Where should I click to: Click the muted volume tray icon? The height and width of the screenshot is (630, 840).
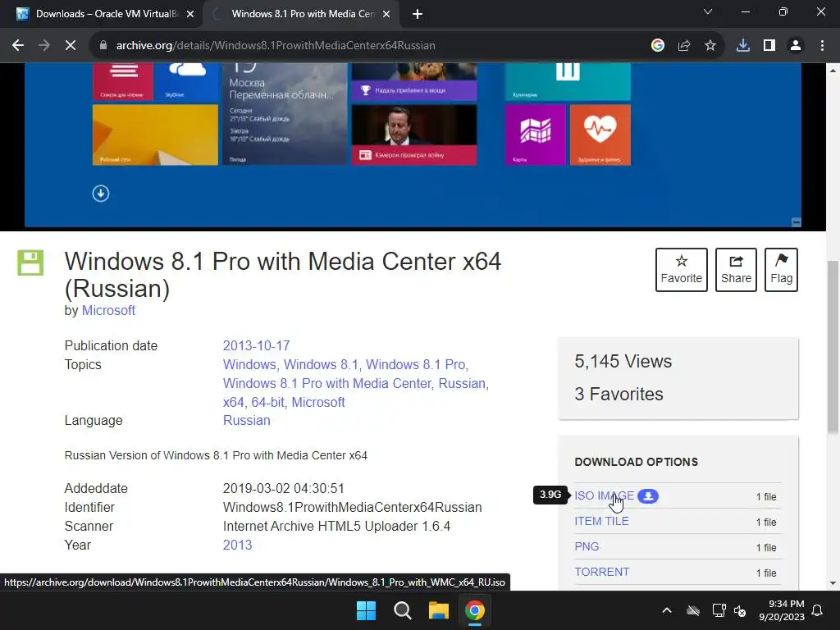tap(740, 610)
